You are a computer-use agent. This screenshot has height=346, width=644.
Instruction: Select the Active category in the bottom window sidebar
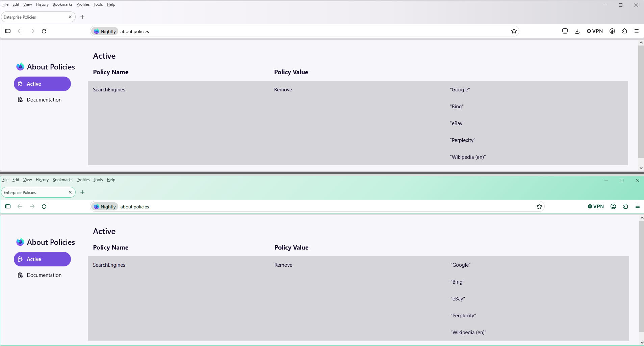(x=42, y=259)
